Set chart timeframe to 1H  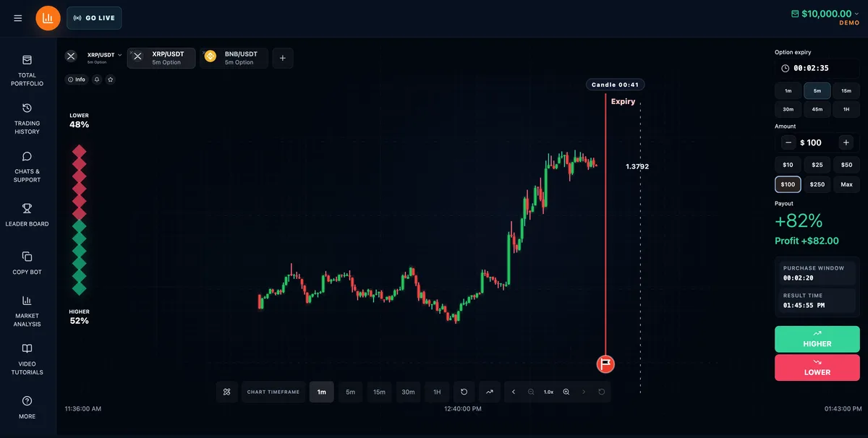[x=437, y=392]
